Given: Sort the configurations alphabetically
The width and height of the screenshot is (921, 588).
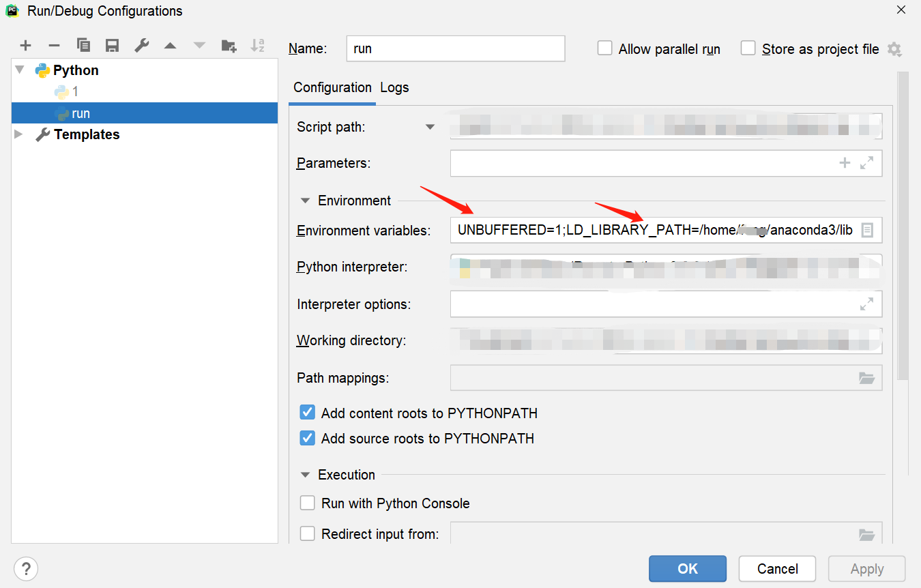Looking at the screenshot, I should (x=257, y=46).
